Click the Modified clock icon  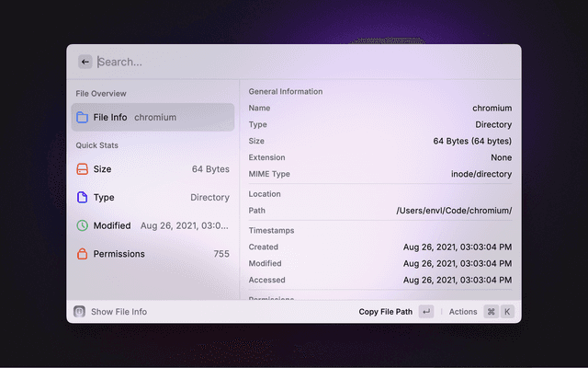pyautogui.click(x=82, y=225)
